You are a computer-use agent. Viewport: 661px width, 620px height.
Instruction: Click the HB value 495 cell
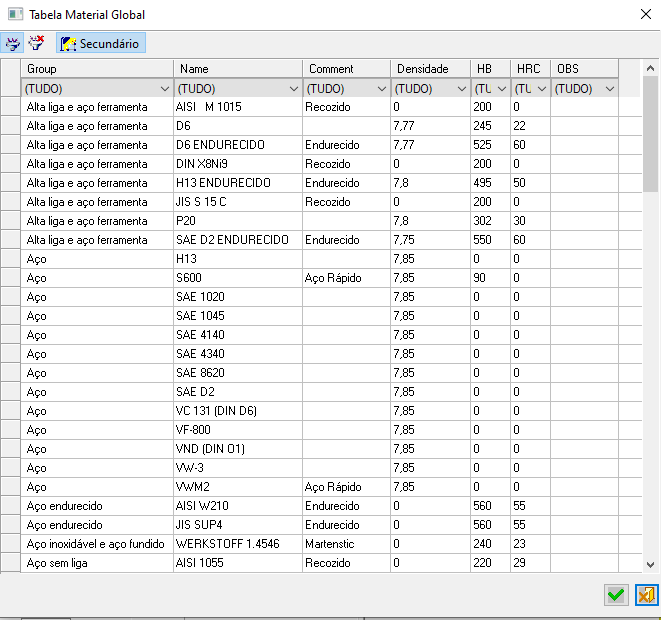pos(491,183)
